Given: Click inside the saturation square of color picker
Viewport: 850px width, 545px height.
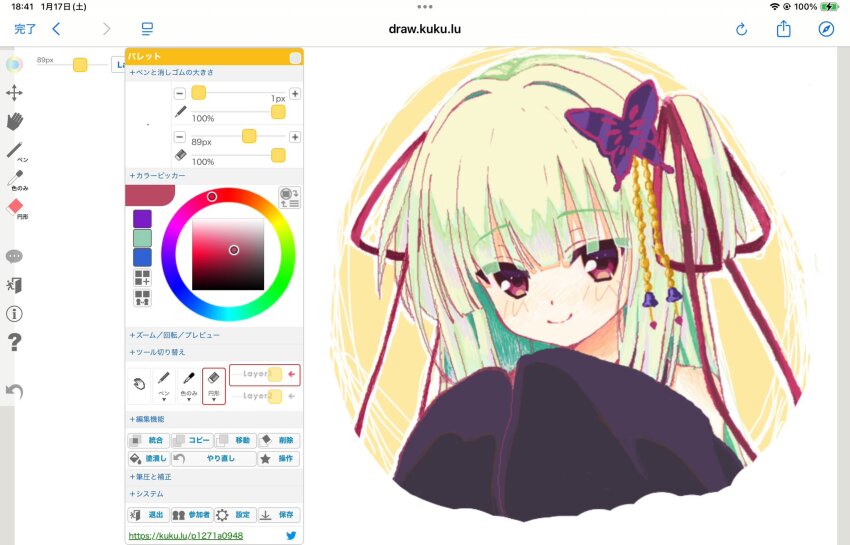Looking at the screenshot, I should pos(228,254).
